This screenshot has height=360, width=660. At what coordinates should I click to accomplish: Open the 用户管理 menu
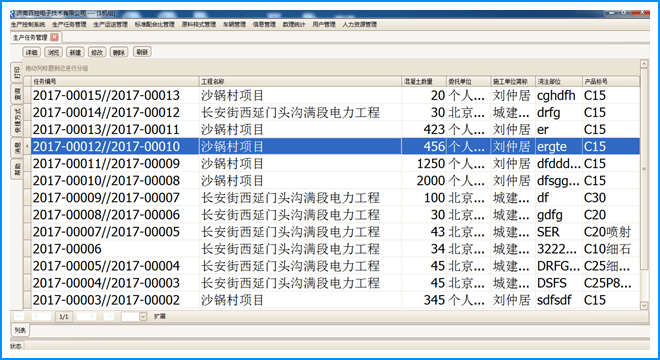[x=324, y=24]
